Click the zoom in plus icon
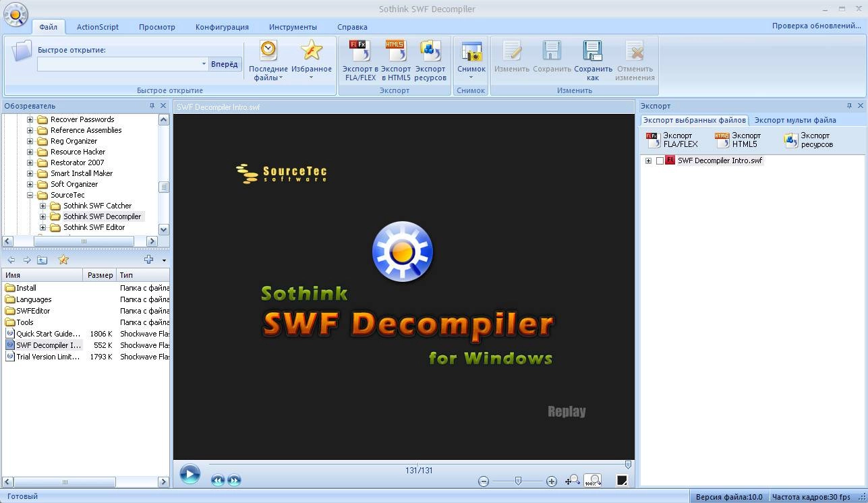The height and width of the screenshot is (503, 868). [x=552, y=481]
